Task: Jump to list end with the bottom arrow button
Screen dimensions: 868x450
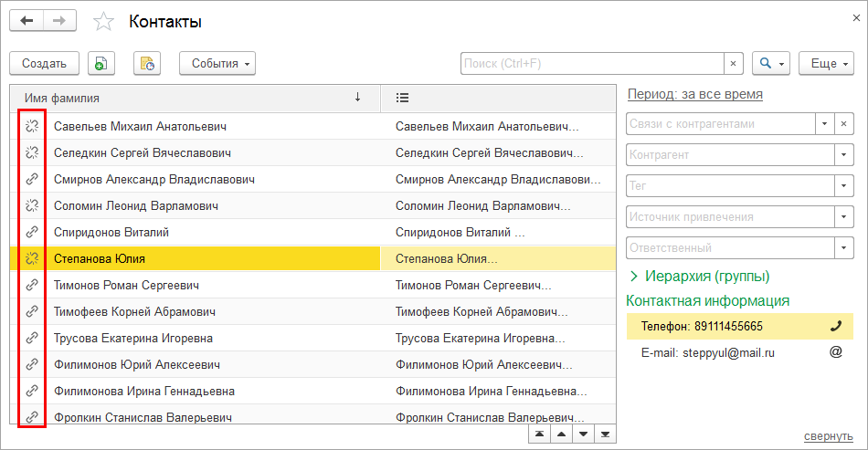Action: [605, 434]
